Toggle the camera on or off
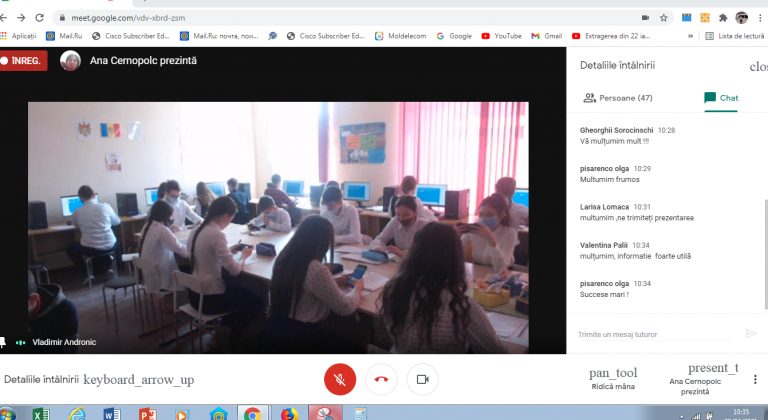Image resolution: width=768 pixels, height=420 pixels. click(x=422, y=379)
